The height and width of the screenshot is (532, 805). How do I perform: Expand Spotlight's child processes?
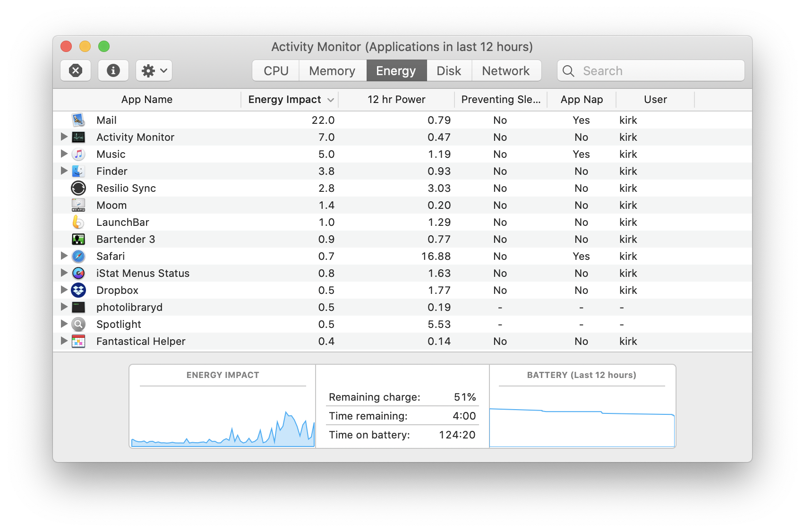coord(64,324)
